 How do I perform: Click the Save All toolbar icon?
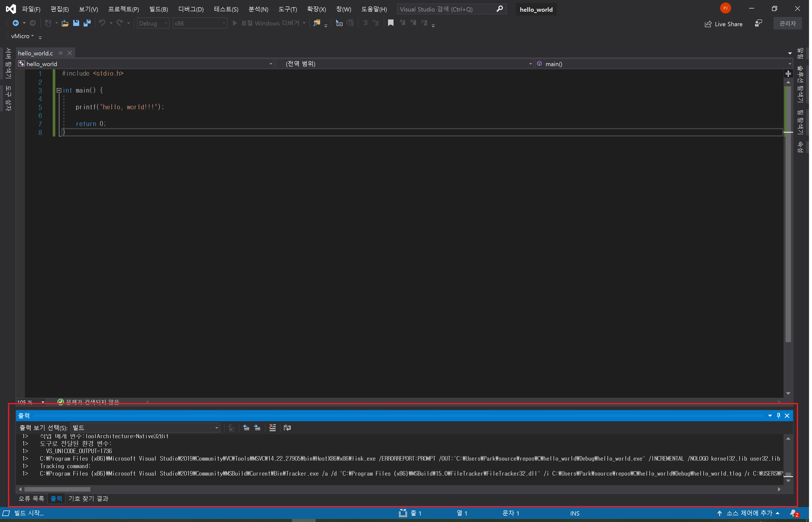click(87, 23)
